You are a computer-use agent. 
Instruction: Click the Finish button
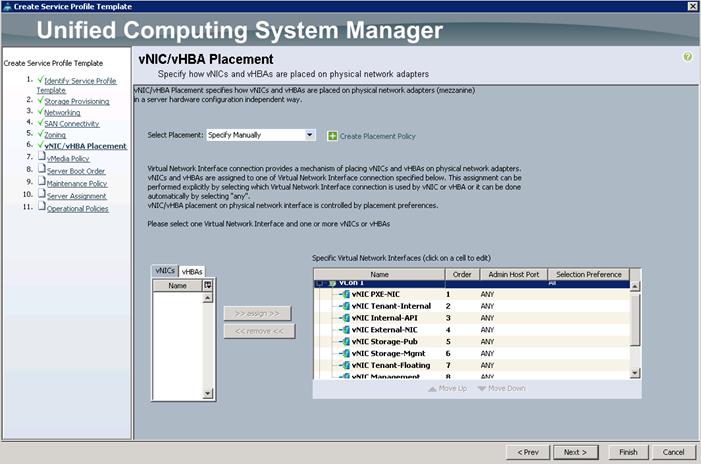point(628,452)
